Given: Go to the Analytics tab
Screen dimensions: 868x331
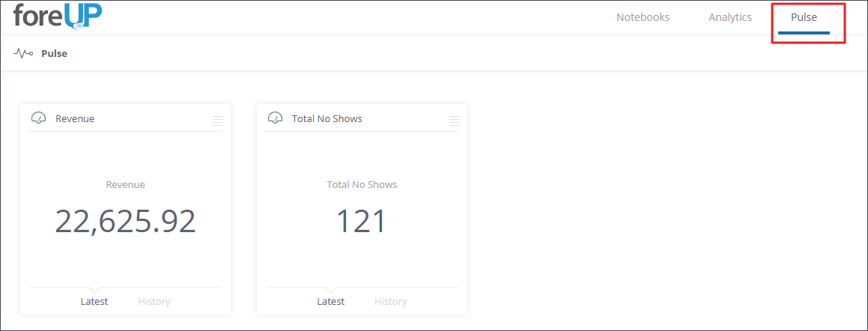Looking at the screenshot, I should pos(729,17).
